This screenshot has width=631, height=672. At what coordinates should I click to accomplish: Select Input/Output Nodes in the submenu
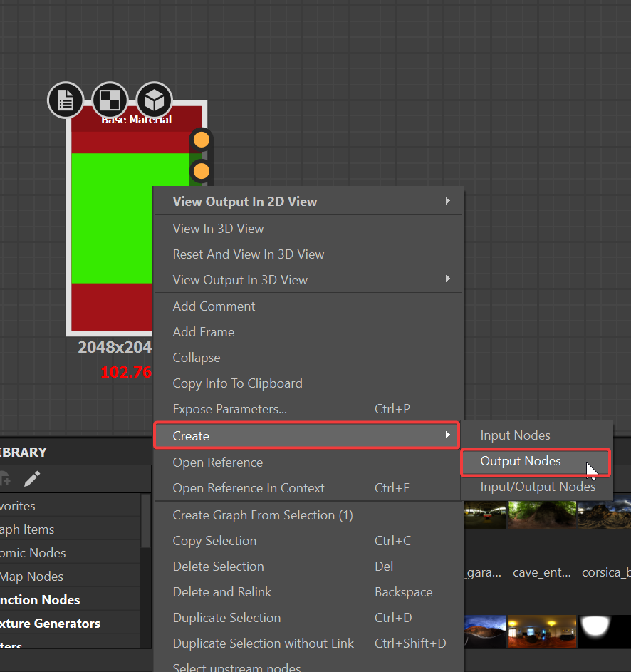538,487
